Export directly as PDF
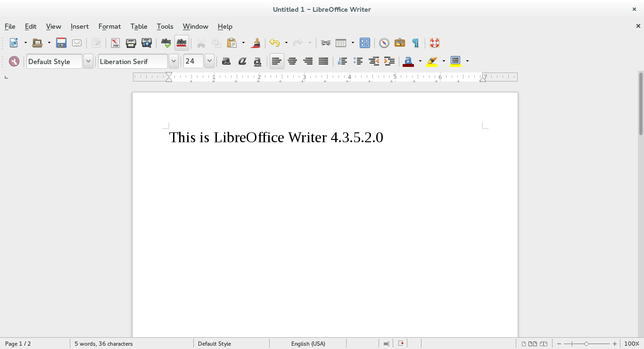 116,43
